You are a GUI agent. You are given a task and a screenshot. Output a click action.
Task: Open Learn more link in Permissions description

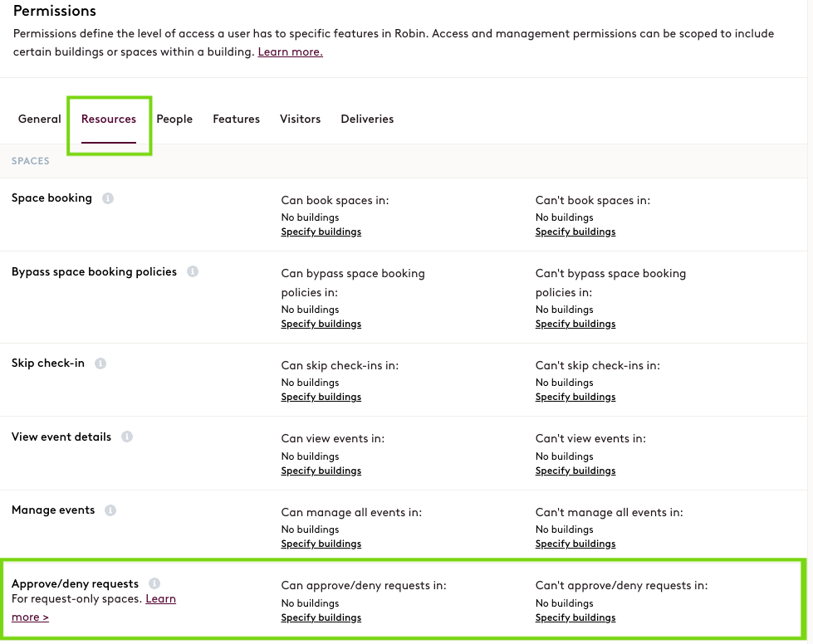[291, 51]
